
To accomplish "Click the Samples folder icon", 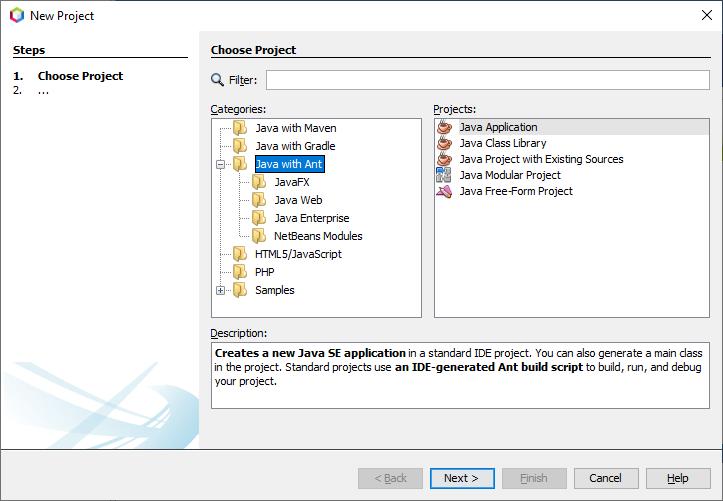I will tap(240, 290).
